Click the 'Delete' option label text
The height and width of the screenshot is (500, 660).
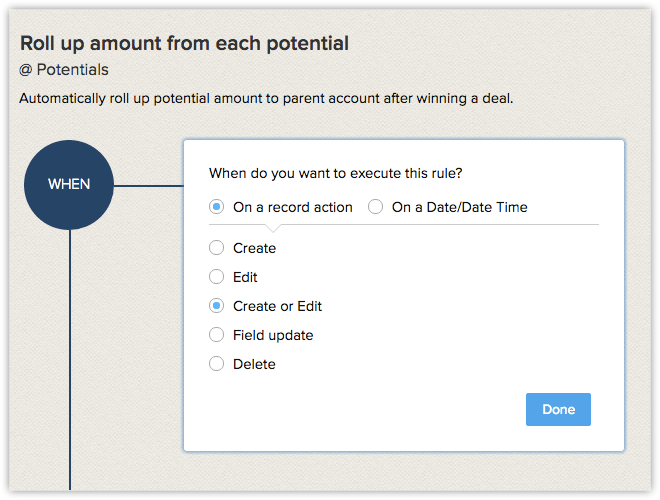pos(254,364)
